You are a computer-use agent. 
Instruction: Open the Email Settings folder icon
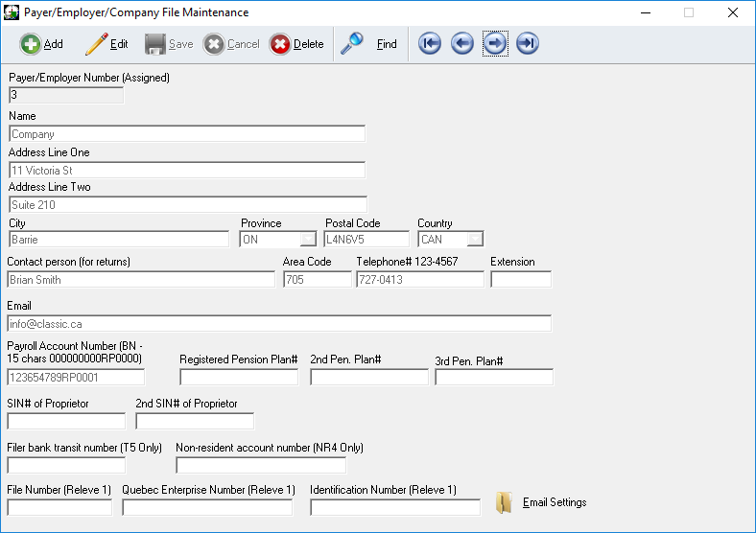coord(505,503)
